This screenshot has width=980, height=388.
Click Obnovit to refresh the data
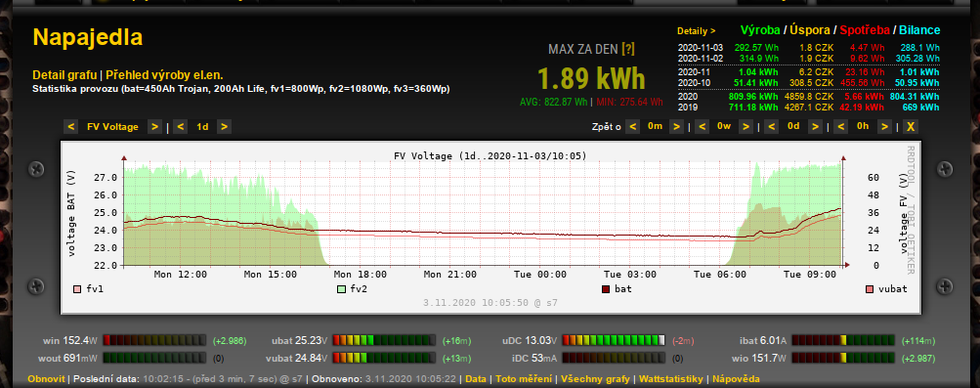(x=46, y=379)
